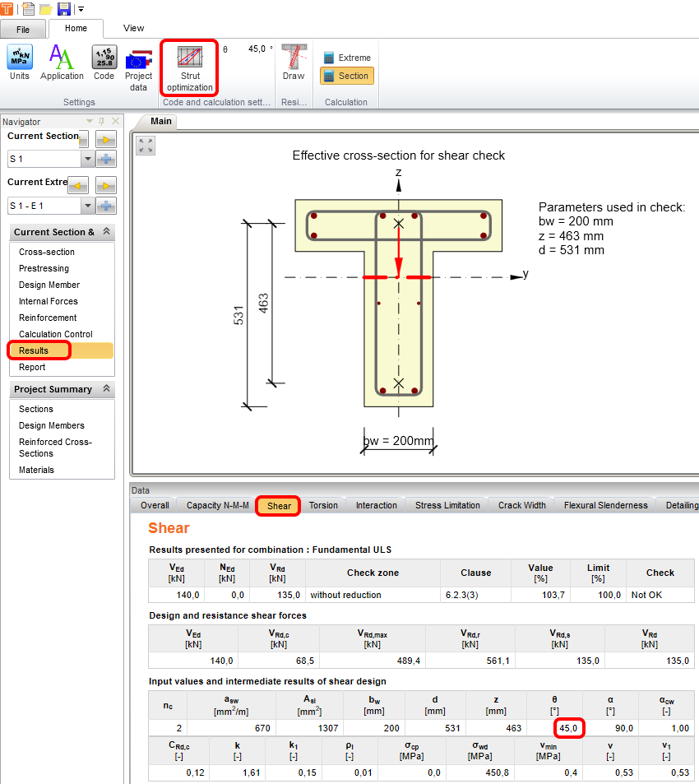This screenshot has height=784, width=699.
Task: Click the Draw icon in Results group
Action: click(293, 61)
